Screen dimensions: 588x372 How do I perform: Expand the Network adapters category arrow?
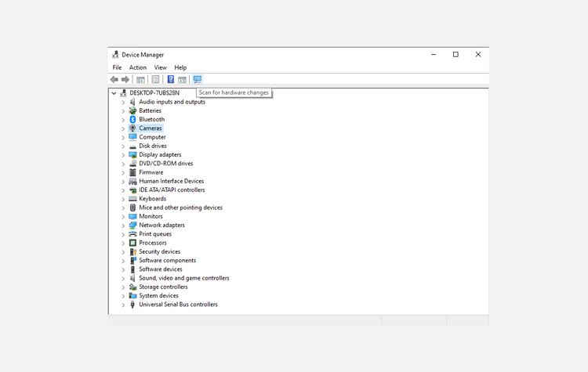(123, 226)
